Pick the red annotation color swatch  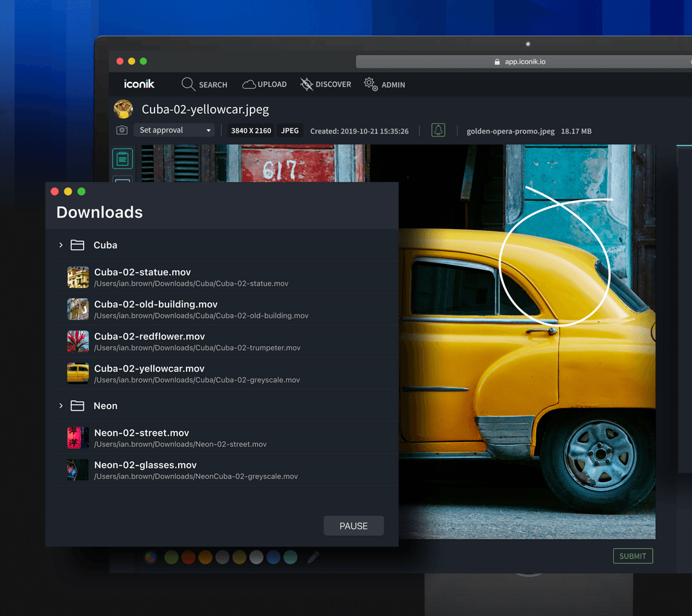(x=188, y=557)
